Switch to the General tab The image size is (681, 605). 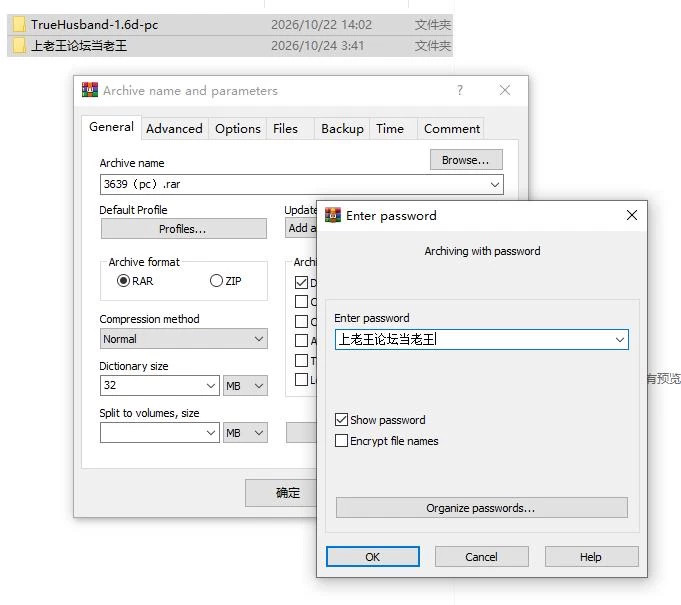click(111, 127)
